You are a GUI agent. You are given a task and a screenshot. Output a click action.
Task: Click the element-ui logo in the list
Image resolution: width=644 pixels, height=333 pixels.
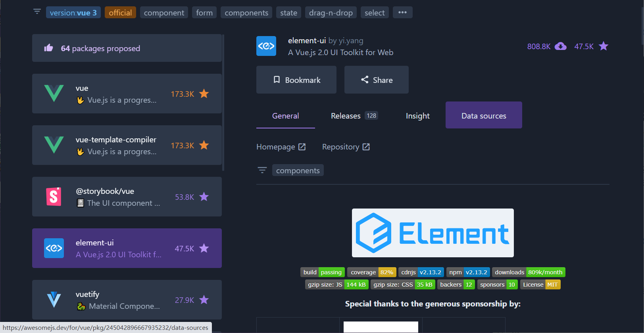pos(54,248)
